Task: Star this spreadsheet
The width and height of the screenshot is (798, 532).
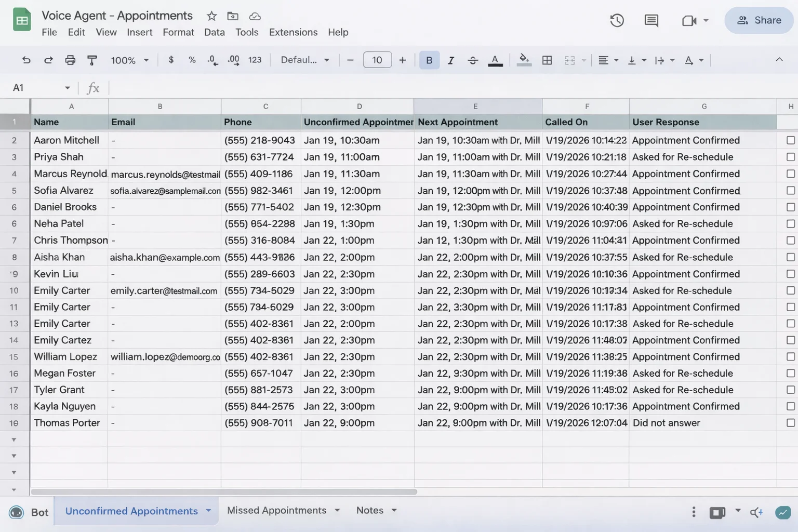Action: click(x=211, y=16)
